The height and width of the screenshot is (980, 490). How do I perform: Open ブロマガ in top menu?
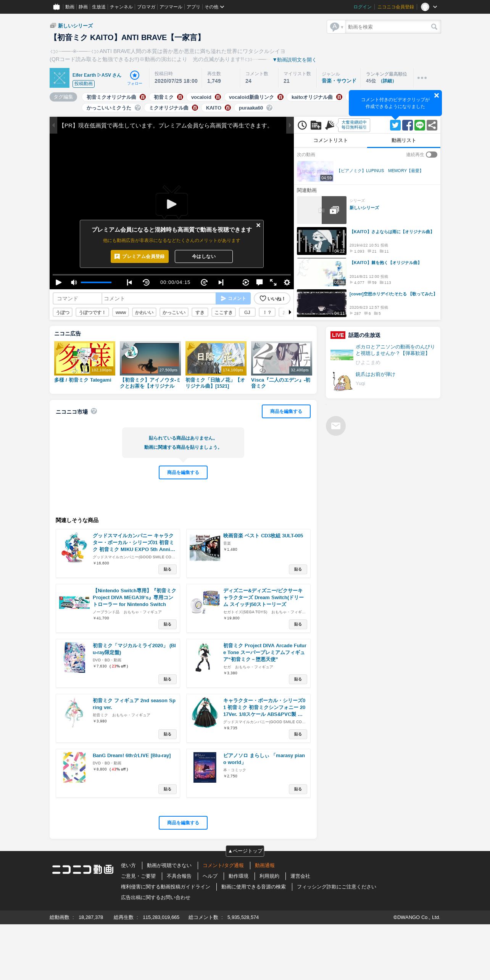146,7
